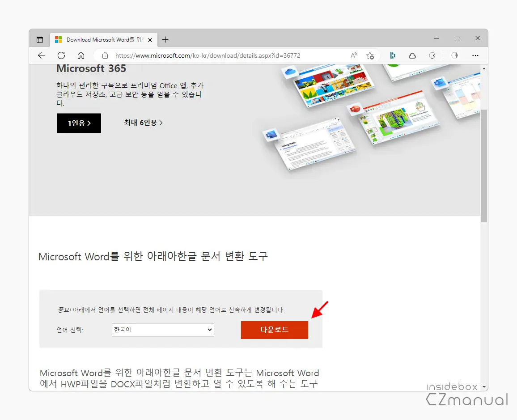This screenshot has height=420, width=517.
Task: Close the Download Microsoft Word tab
Action: pos(150,40)
